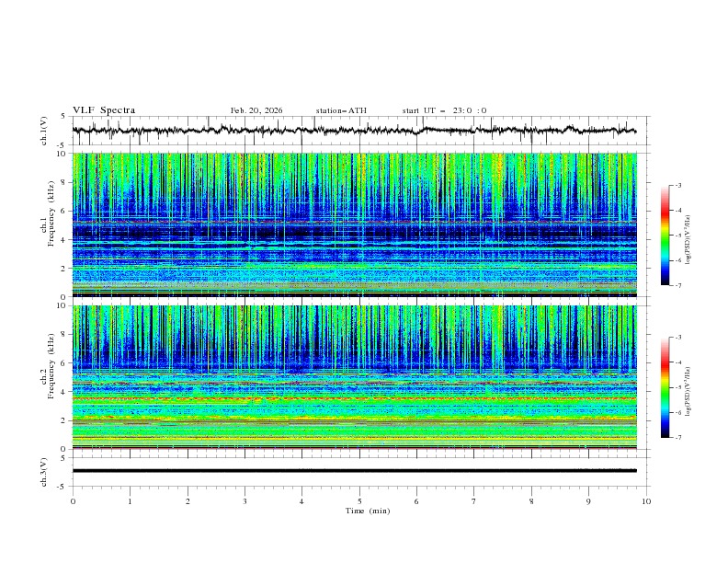Select the ch.1 colorbar "log(PSD)(V²/Hz)" label
Viewport: 728px width, 563px height.
pos(688,240)
